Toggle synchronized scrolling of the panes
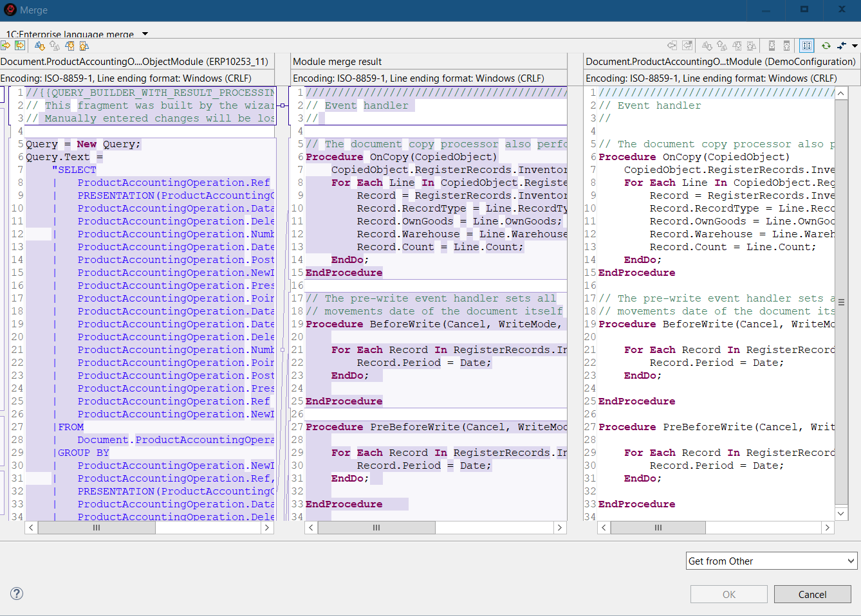The width and height of the screenshot is (861, 616). (806, 46)
